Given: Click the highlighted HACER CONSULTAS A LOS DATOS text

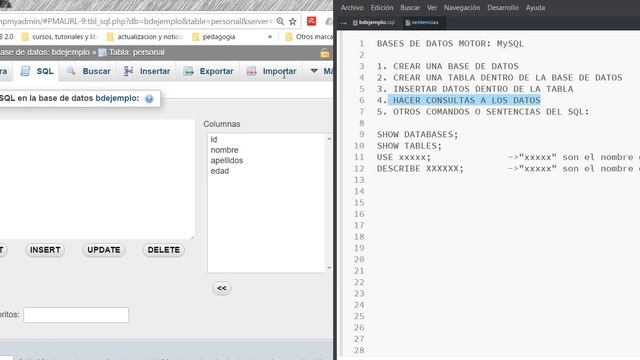Looking at the screenshot, I should point(467,100).
